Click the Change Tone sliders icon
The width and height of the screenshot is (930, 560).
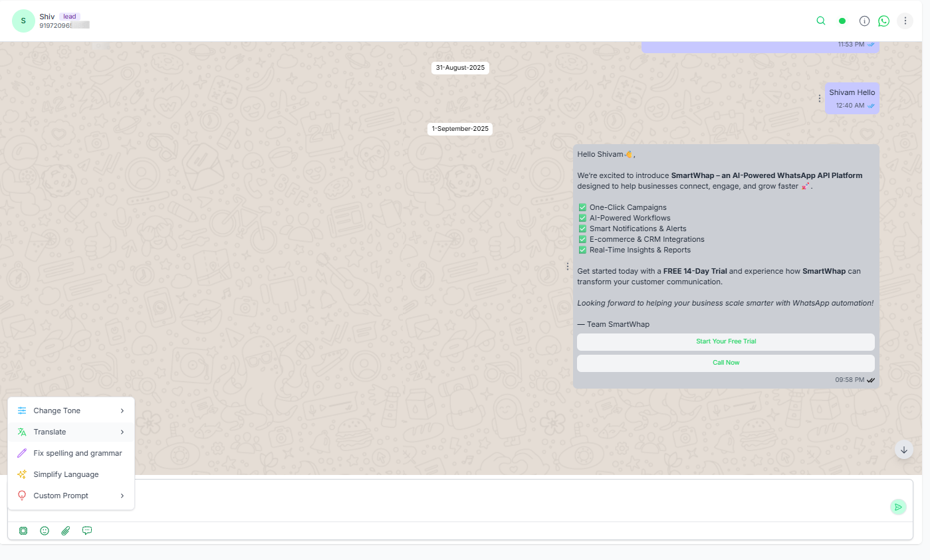point(22,411)
